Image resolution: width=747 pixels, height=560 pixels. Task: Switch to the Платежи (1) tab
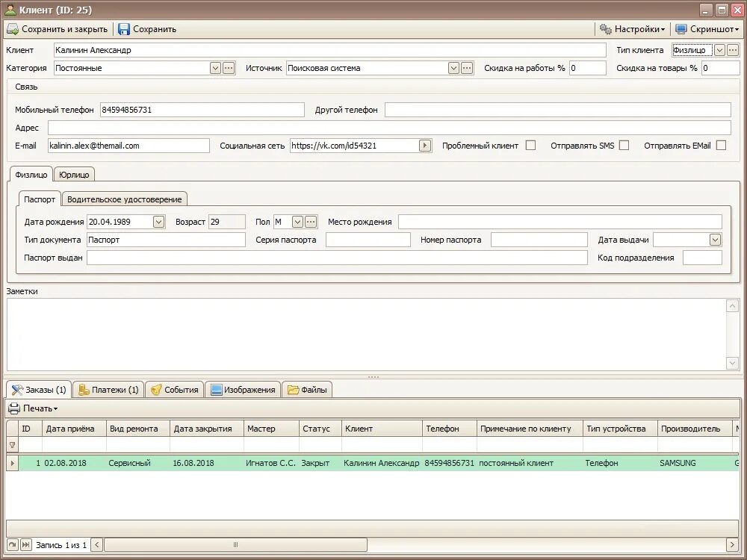tap(108, 390)
